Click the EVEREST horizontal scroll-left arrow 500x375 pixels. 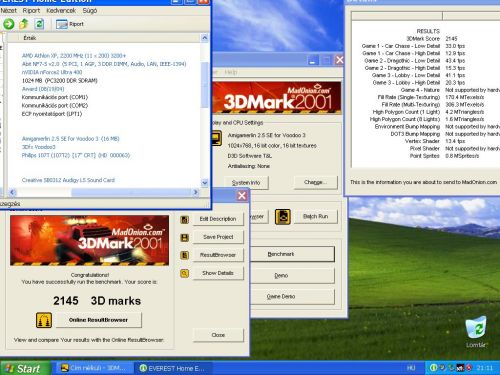[13, 192]
